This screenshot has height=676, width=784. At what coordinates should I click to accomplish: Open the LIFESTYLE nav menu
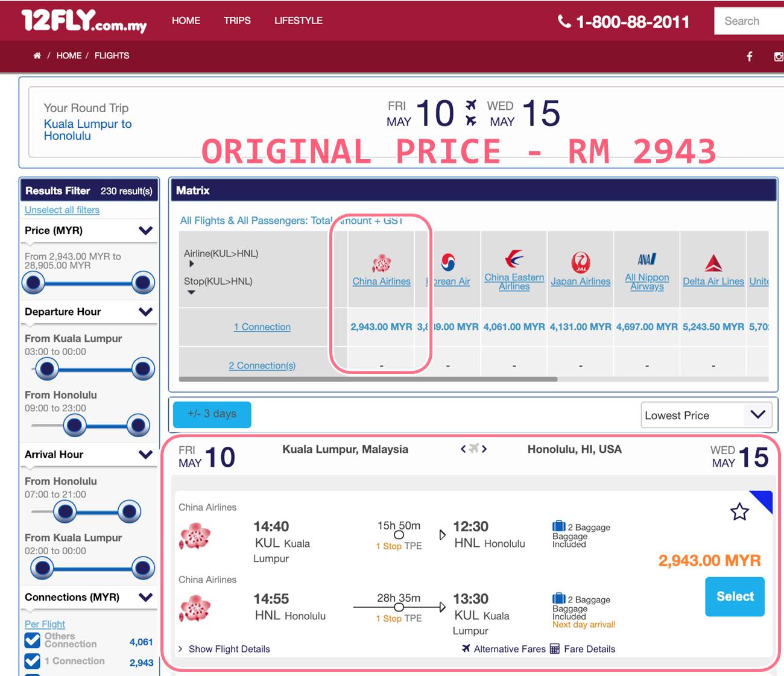[x=299, y=21]
